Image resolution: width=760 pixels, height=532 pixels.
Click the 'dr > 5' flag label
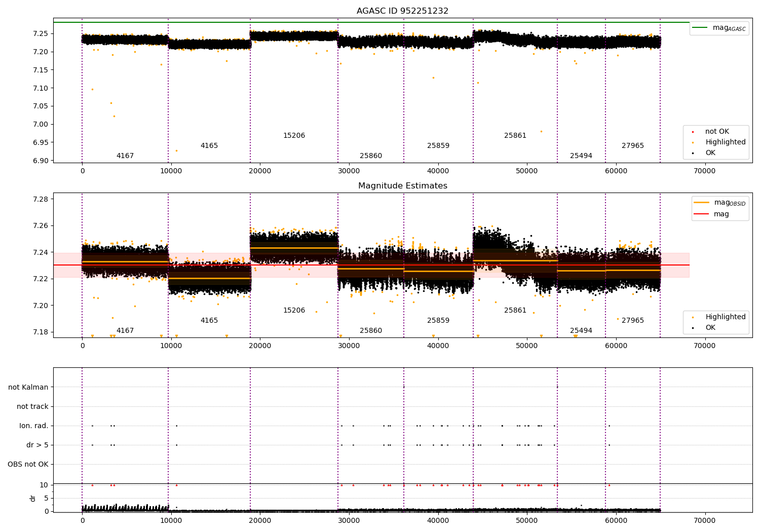37,445
